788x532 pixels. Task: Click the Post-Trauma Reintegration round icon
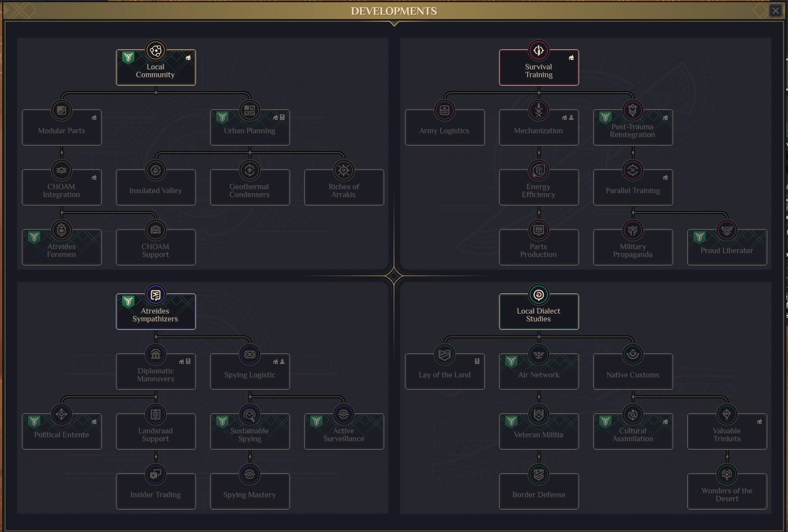[633, 110]
